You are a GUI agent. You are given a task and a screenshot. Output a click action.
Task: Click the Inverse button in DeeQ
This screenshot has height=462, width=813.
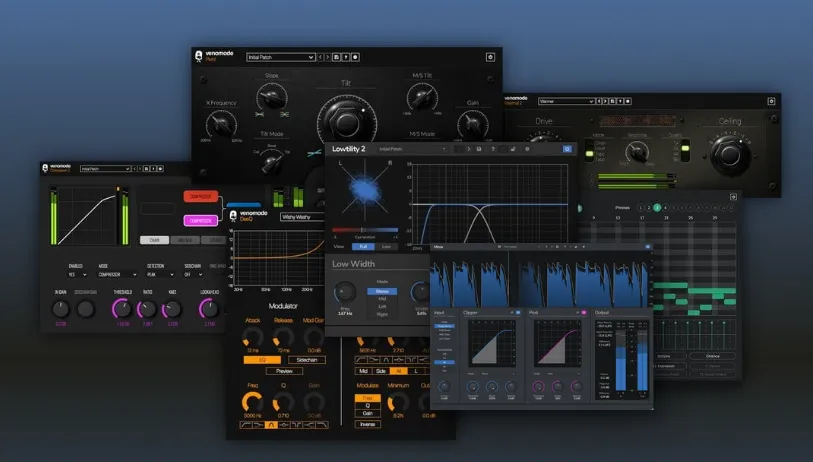368,424
